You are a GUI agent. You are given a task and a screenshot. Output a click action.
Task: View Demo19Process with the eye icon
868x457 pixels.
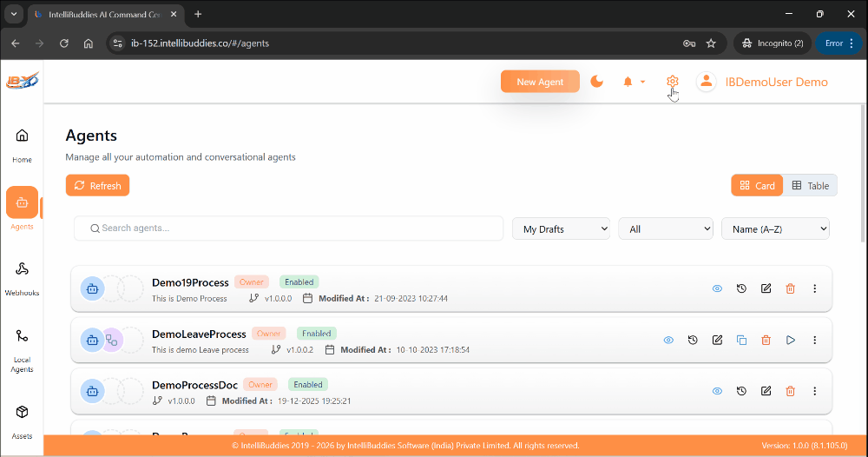point(717,288)
